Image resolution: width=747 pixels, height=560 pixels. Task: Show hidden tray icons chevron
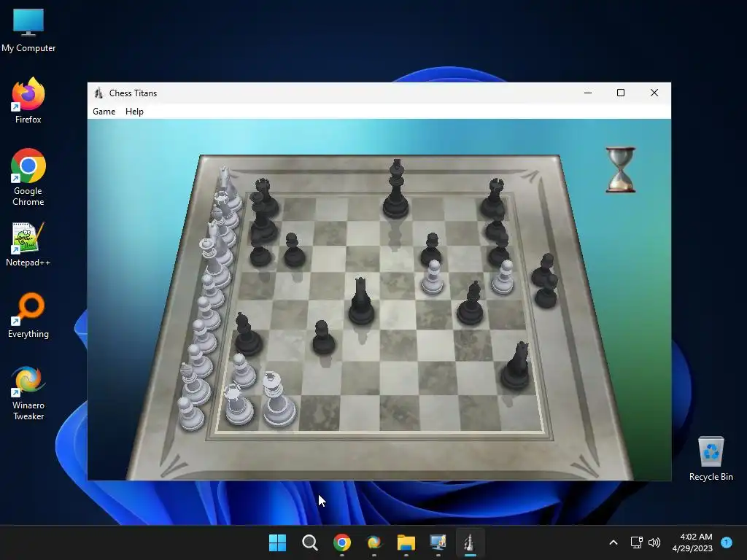click(x=614, y=542)
